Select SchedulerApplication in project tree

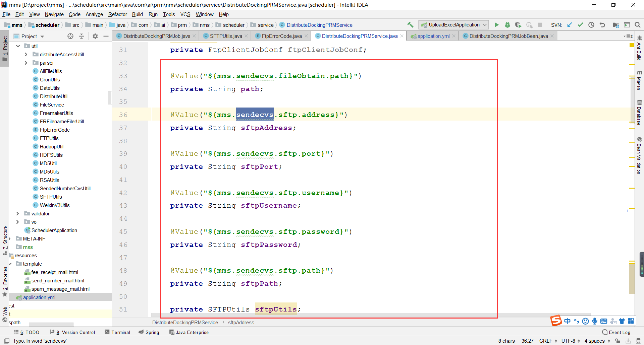coord(51,230)
